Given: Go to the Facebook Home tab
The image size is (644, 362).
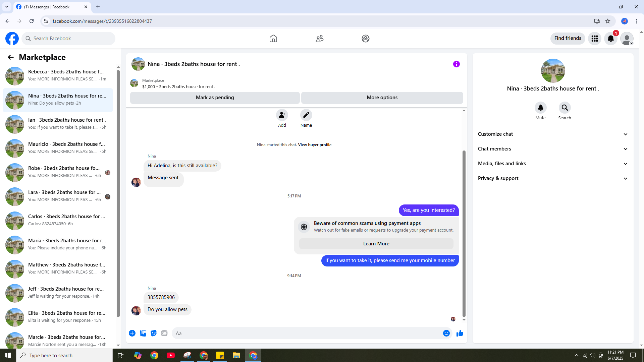Looking at the screenshot, I should click(273, 39).
